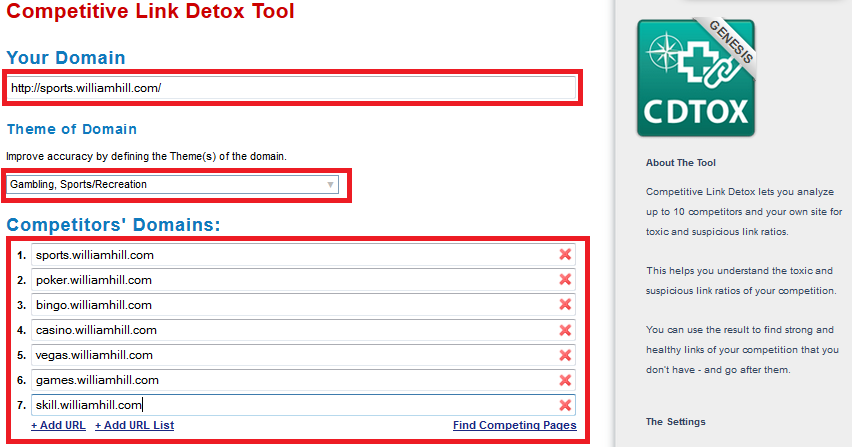Image resolution: width=852 pixels, height=447 pixels.
Task: Click the About The Tool heading
Action: click(681, 162)
